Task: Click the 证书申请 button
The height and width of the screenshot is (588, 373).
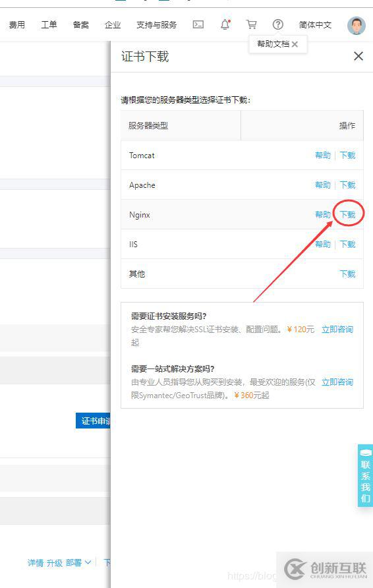Action: coord(94,421)
